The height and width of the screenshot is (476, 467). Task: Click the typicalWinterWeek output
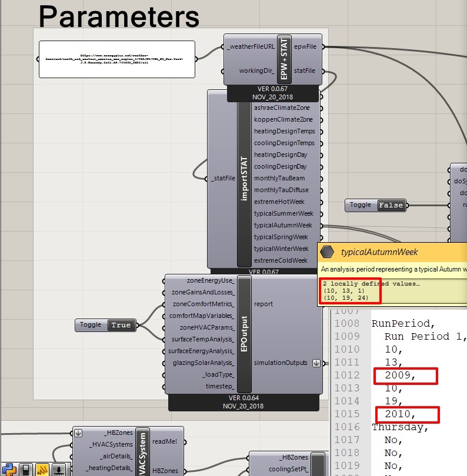click(x=281, y=249)
